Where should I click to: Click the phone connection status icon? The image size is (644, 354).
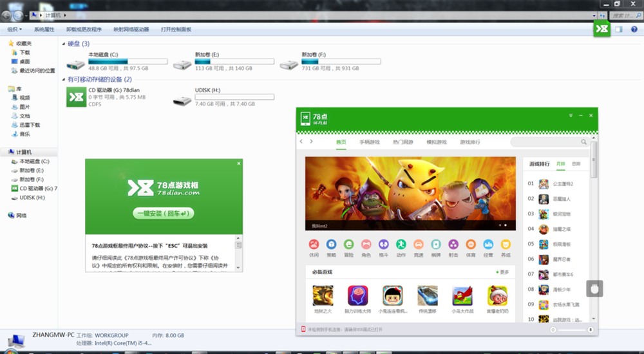pyautogui.click(x=303, y=330)
